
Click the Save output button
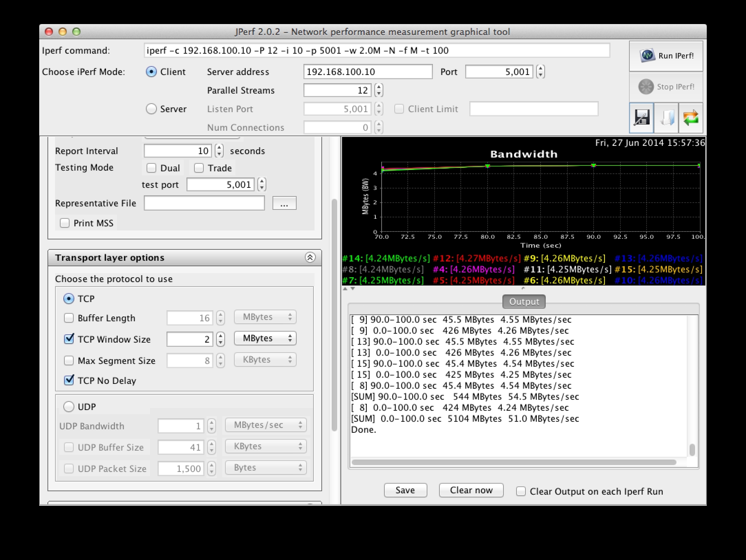(405, 490)
